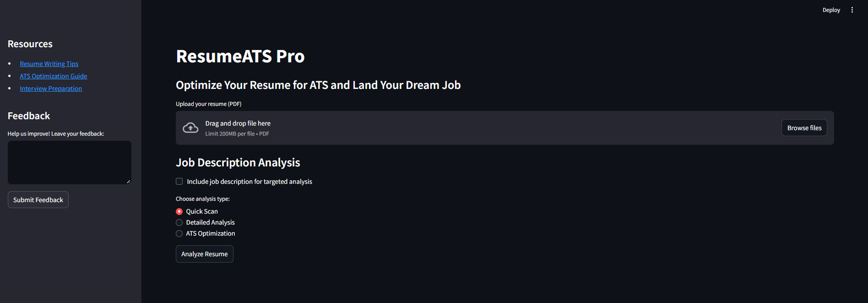Viewport: 868px width, 303px height.
Task: Open Interview Preparation link
Action: [x=51, y=88]
